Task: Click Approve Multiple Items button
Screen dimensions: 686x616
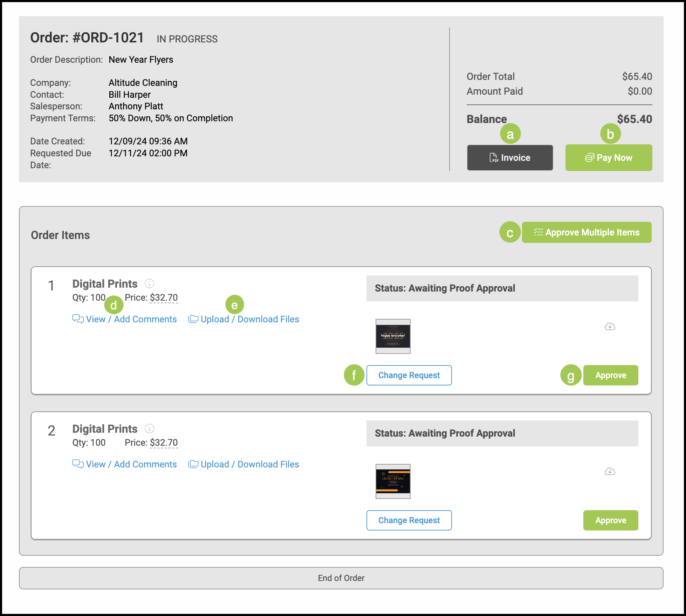Action: [586, 232]
